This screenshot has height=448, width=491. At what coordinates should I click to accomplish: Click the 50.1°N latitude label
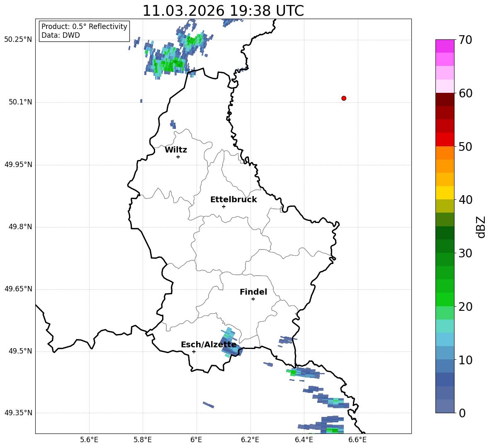[20, 102]
